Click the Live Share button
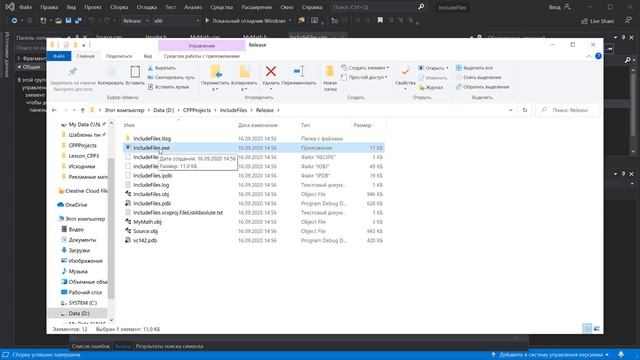The width and height of the screenshot is (640, 360). coord(597,21)
